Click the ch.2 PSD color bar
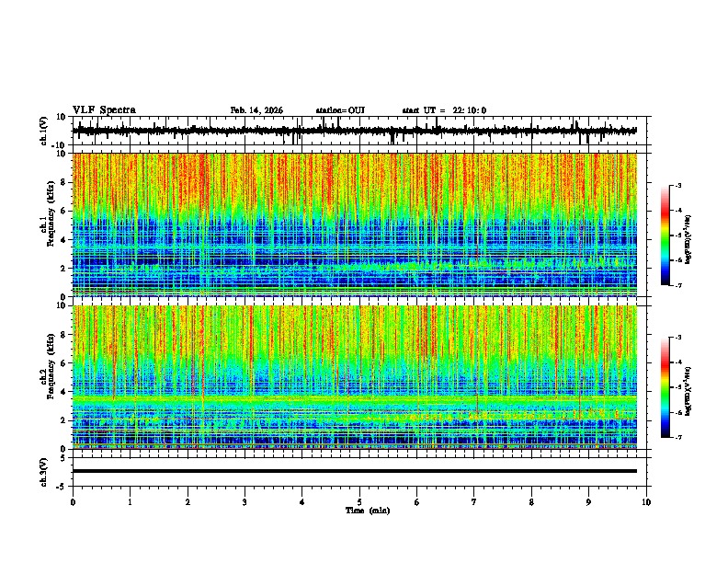Screen dimensions: 728x563 click(665, 387)
